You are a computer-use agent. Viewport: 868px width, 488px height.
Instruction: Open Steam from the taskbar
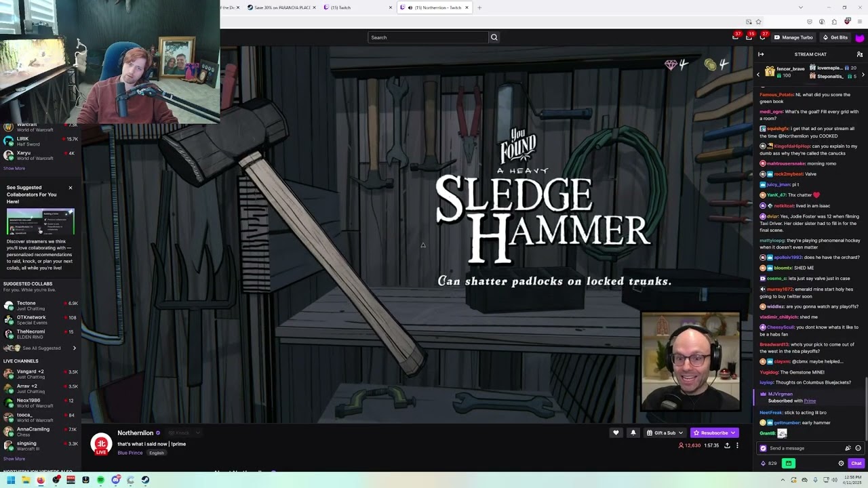pos(145,480)
